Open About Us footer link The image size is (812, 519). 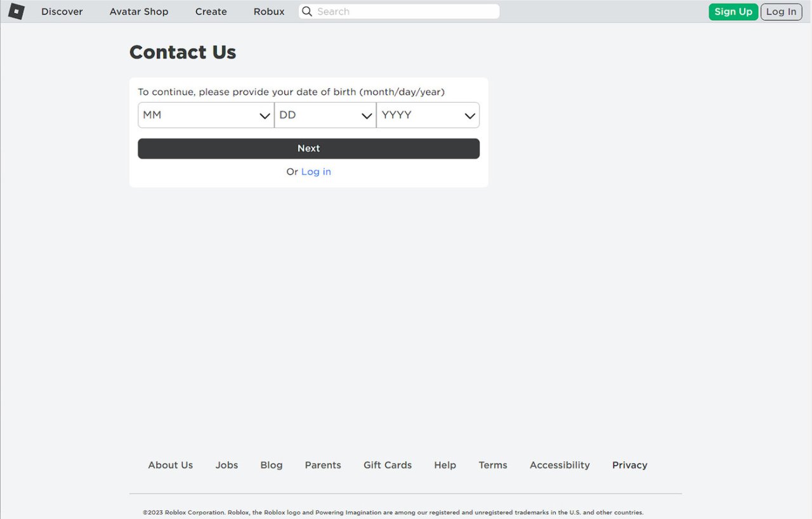(171, 465)
